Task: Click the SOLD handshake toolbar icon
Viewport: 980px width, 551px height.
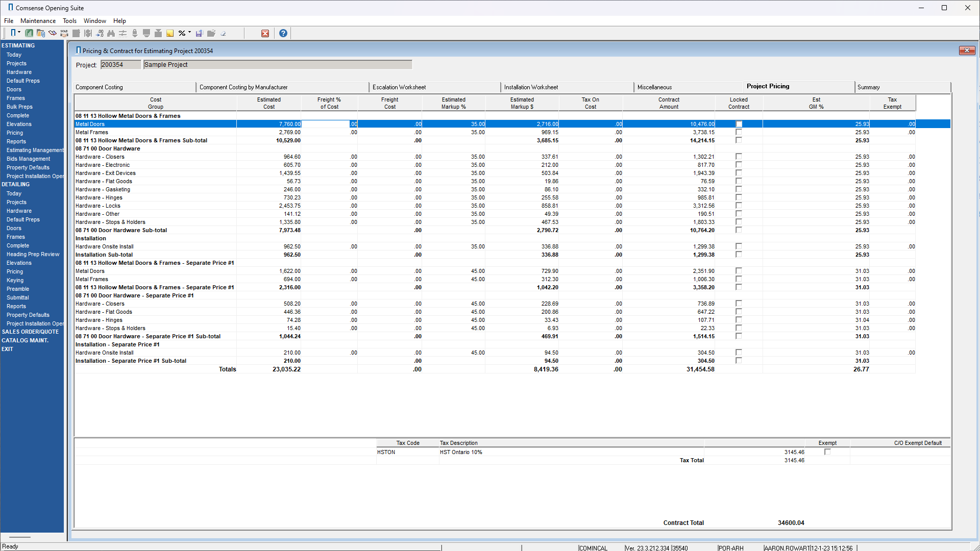Action: (64, 33)
